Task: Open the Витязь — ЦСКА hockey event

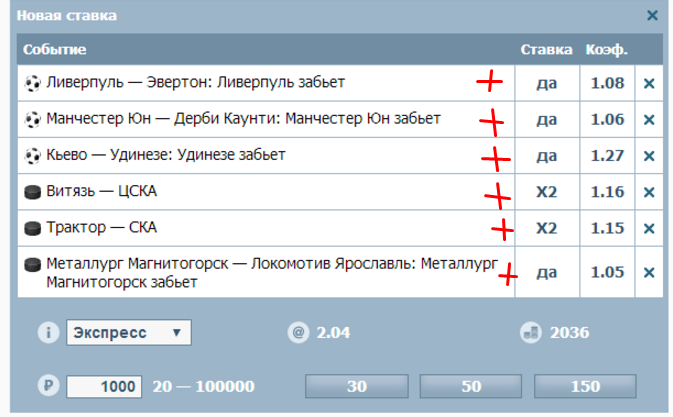Action: 102,192
